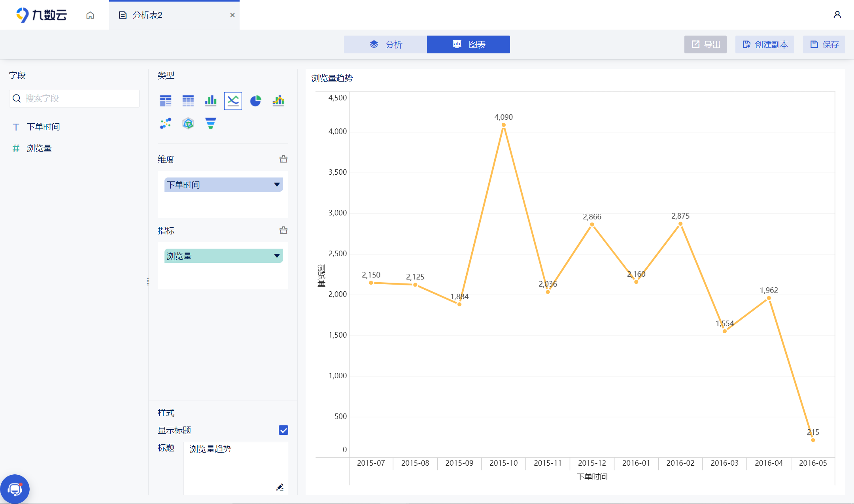Choose the scatter plot chart type
The width and height of the screenshot is (854, 504).
click(166, 123)
